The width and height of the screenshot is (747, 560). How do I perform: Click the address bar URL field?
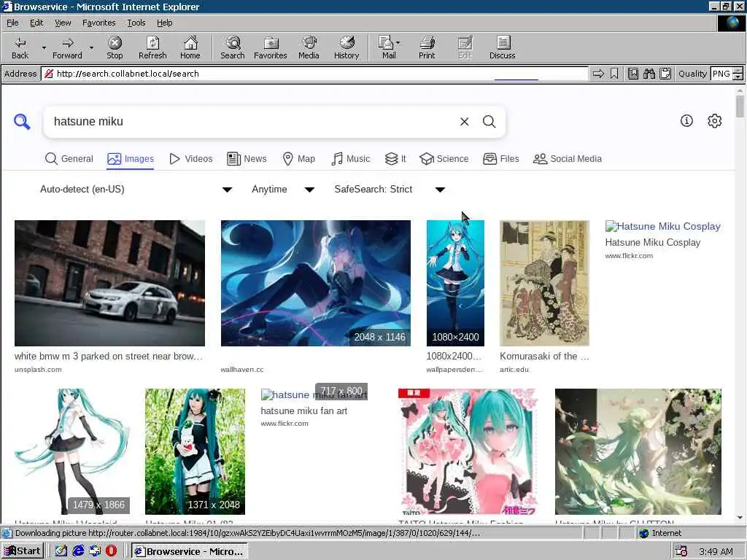tap(314, 74)
